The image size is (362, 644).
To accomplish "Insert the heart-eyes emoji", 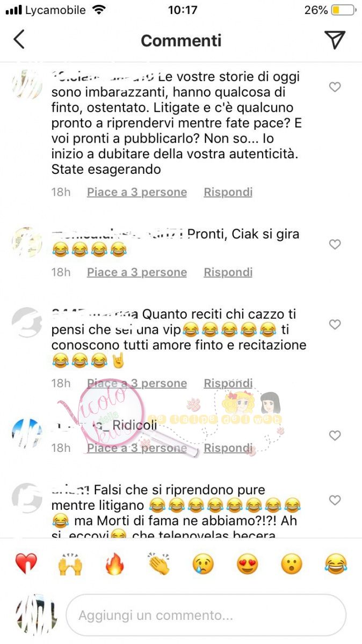I will pyautogui.click(x=248, y=564).
